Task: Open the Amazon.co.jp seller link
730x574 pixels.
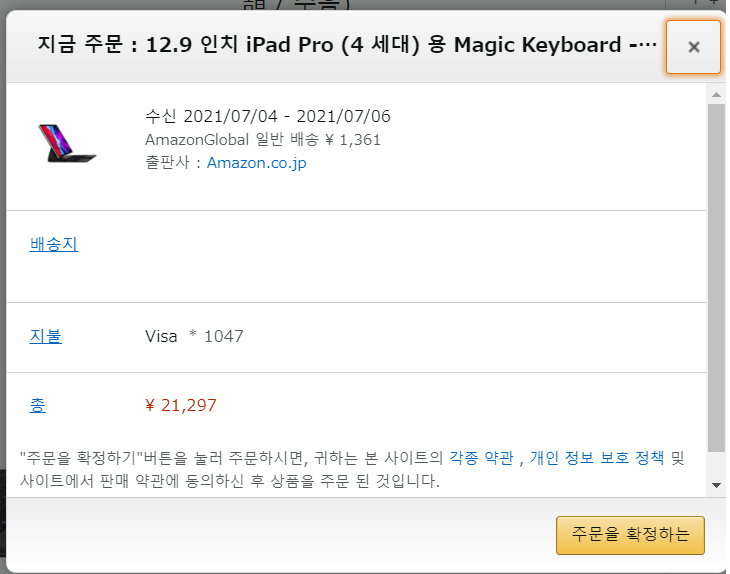Action: tap(257, 163)
